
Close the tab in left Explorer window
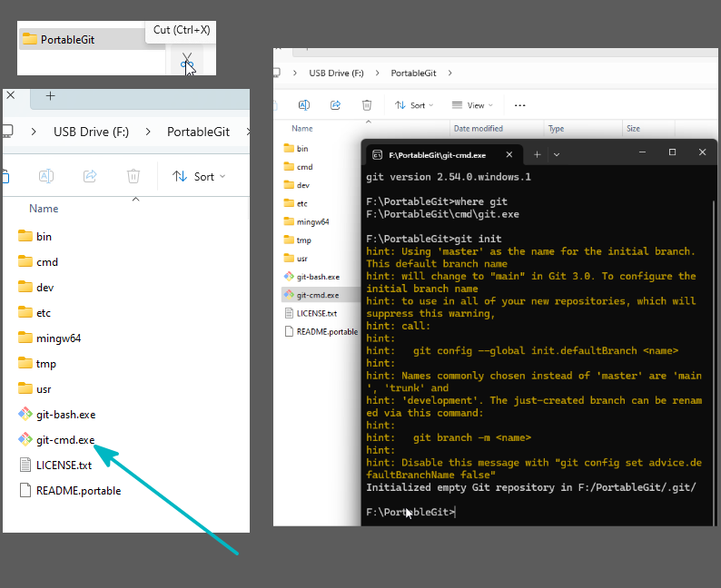tap(11, 95)
